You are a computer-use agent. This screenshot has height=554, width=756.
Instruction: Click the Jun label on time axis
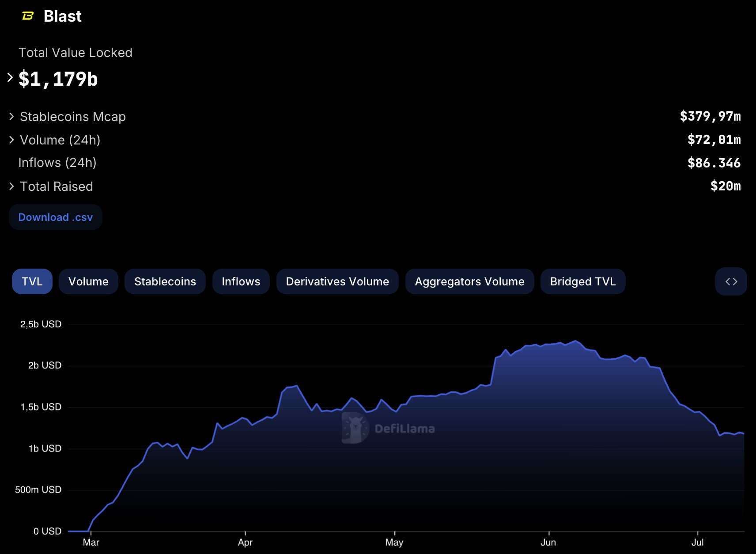[548, 543]
